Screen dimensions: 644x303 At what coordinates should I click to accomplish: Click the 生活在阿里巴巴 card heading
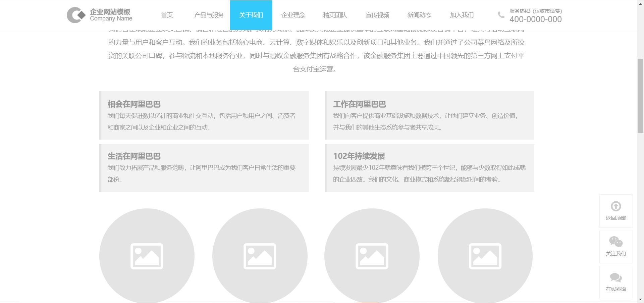pos(134,156)
